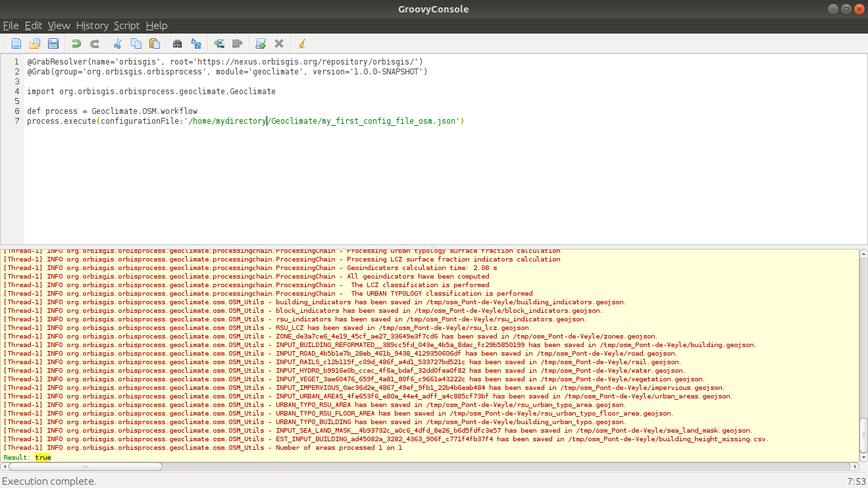Open the View menu
868x488 pixels.
tap(59, 25)
